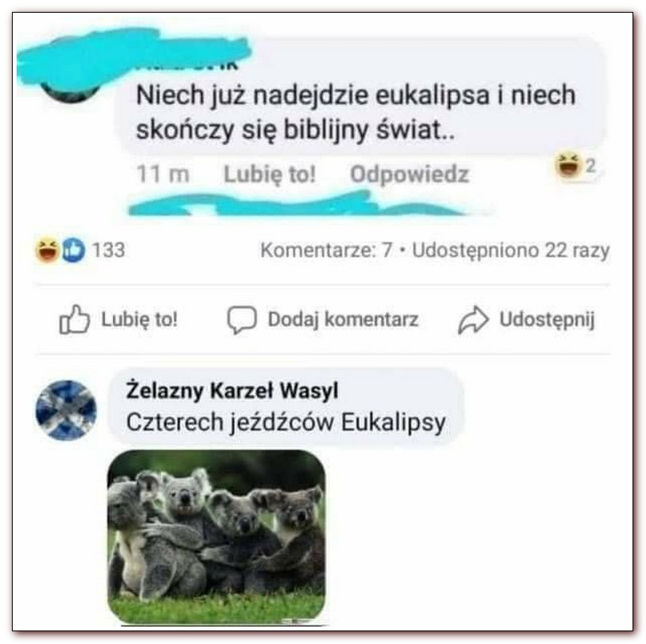Click 'Lubię to!' under the eukalipsa comment

[270, 174]
